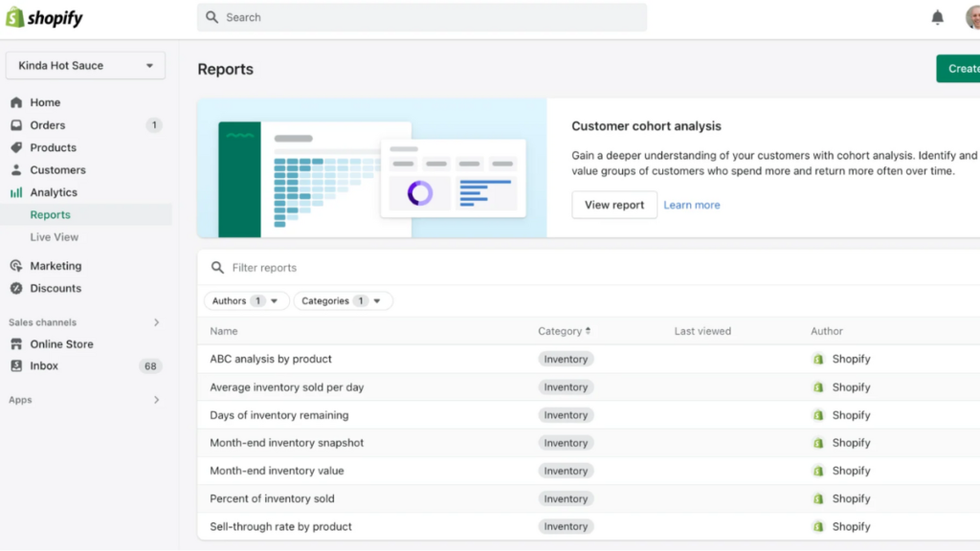980x551 pixels.
Task: Open Customers via its sidebar icon
Action: pos(17,170)
